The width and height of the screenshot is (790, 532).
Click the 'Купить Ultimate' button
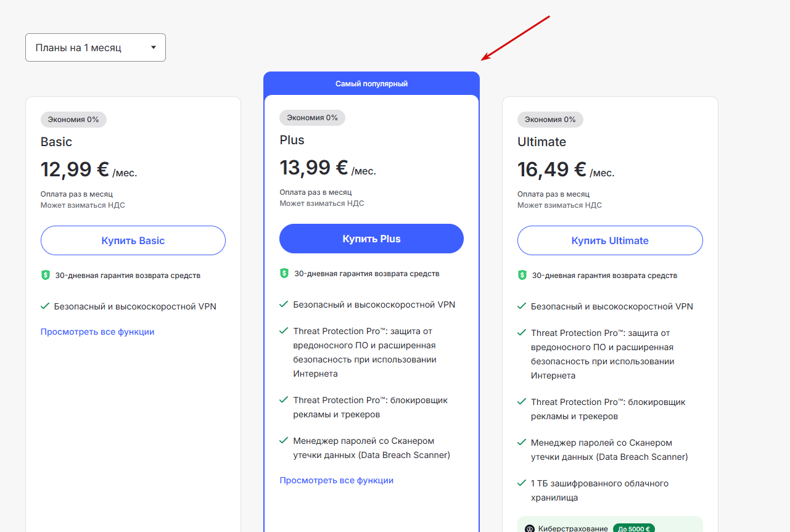tap(610, 240)
